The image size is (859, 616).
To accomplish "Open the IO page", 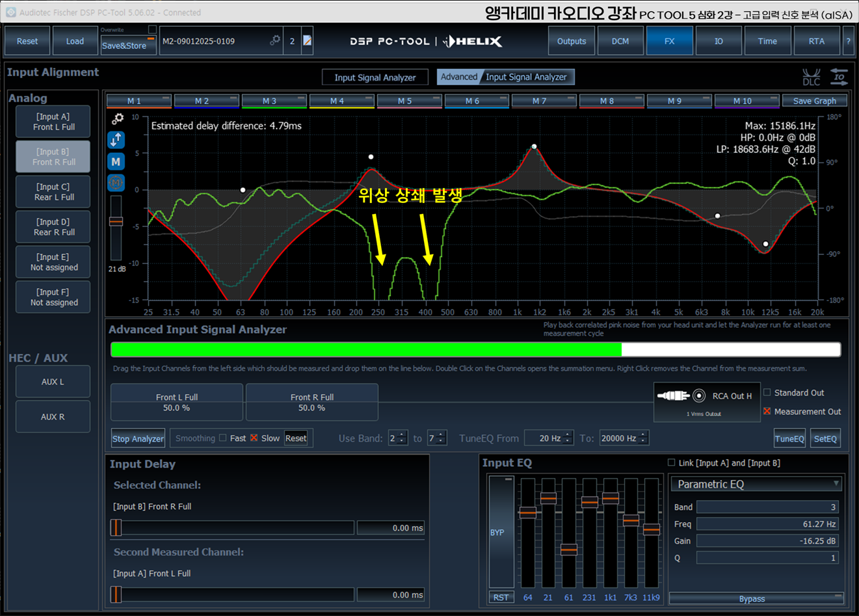I will point(719,41).
